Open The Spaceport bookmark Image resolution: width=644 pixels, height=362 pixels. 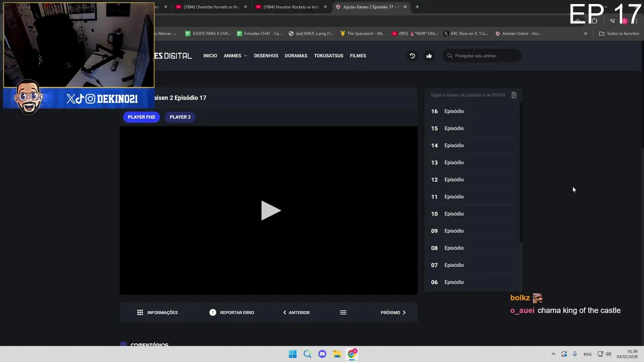pos(362,34)
